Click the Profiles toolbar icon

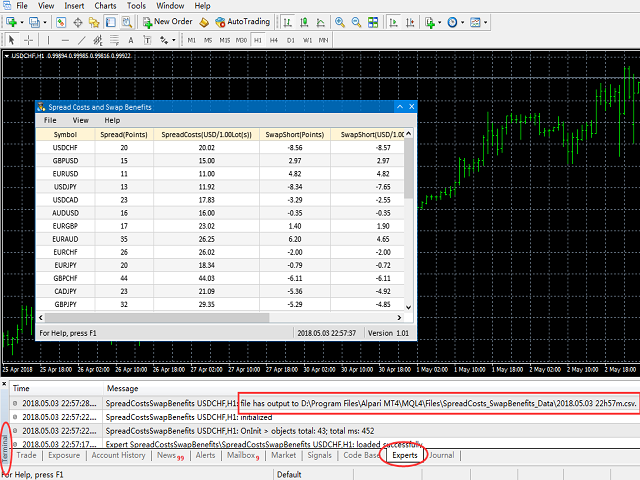click(x=35, y=22)
